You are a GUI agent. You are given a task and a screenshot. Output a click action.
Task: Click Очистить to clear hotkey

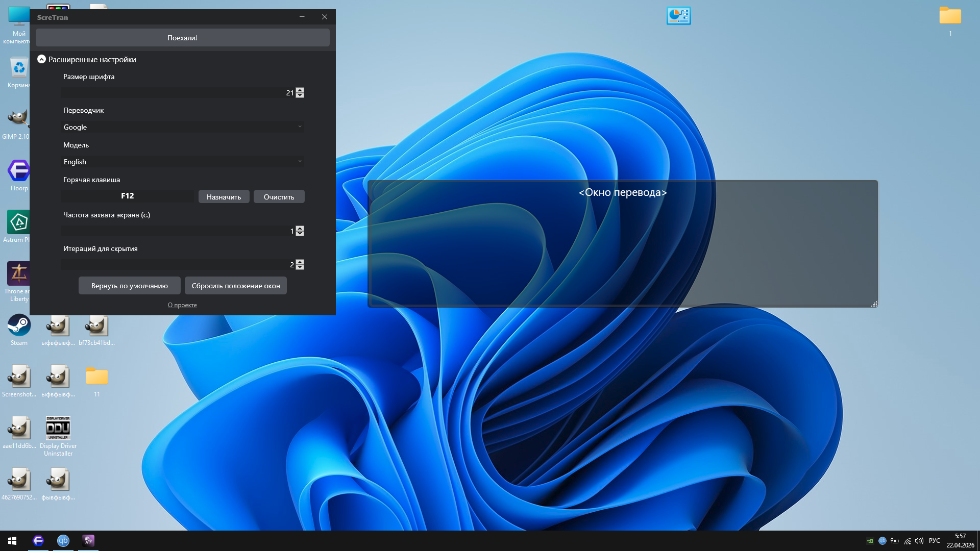point(279,196)
